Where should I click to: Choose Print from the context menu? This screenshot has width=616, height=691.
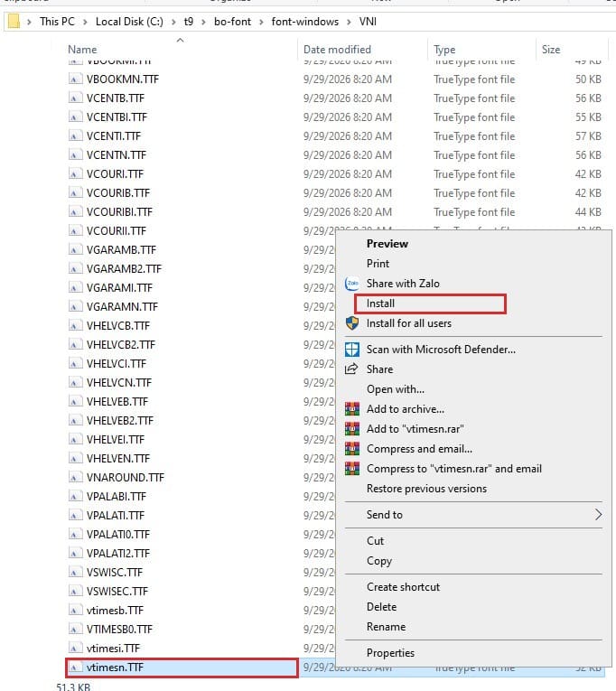pos(378,264)
